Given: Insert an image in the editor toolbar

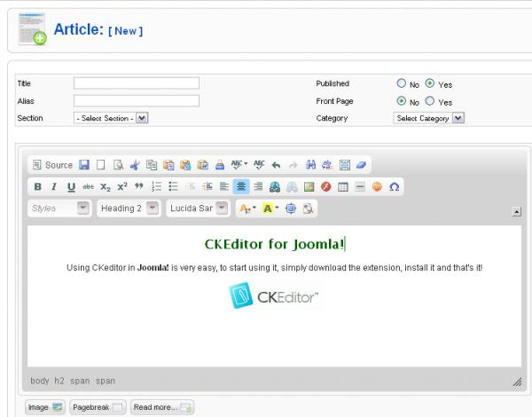Looking at the screenshot, I should point(309,187).
